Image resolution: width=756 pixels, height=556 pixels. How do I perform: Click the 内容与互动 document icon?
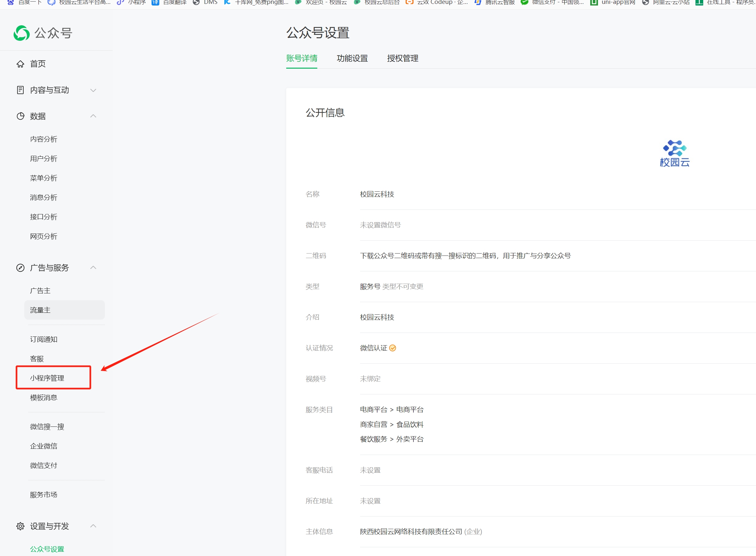tap(20, 90)
